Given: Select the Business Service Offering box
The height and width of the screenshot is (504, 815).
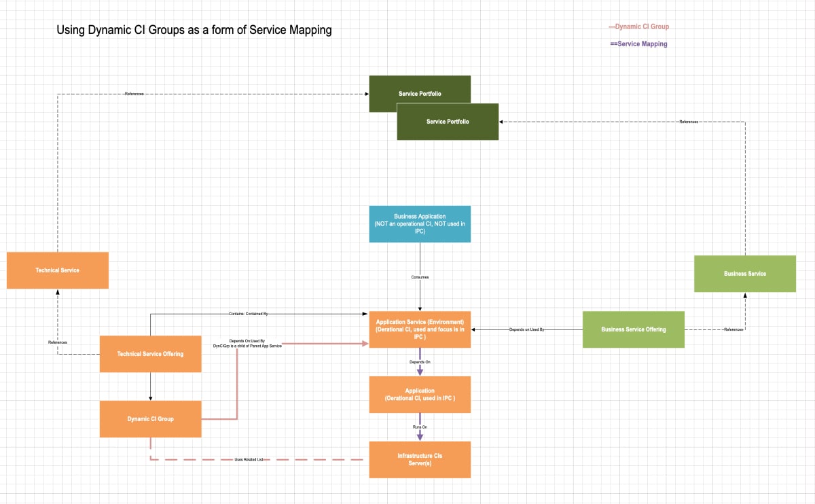Looking at the screenshot, I should tap(633, 329).
